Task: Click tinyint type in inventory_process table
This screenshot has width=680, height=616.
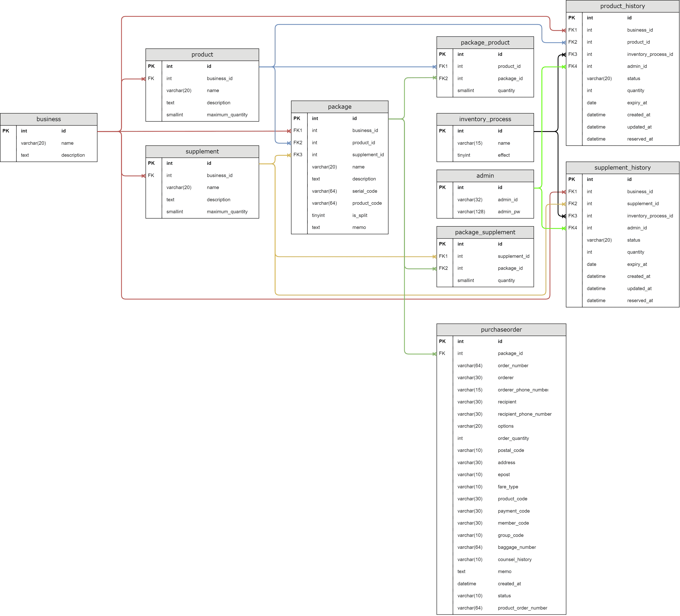Action: point(464,155)
